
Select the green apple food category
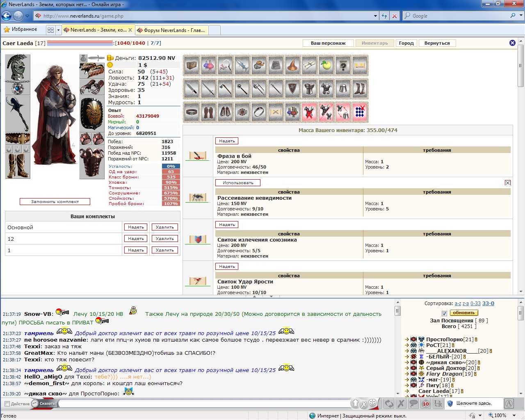coord(326,66)
